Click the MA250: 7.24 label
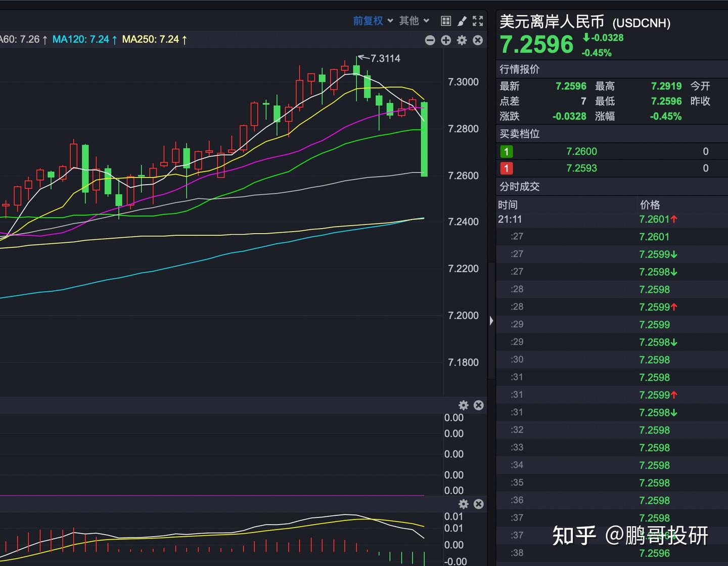The image size is (728, 566). tap(154, 39)
